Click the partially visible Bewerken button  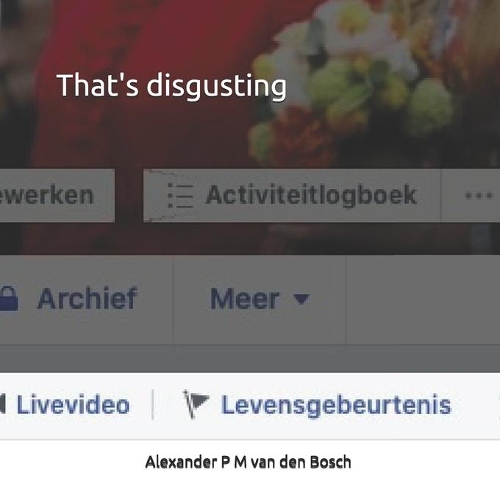pyautogui.click(x=57, y=196)
